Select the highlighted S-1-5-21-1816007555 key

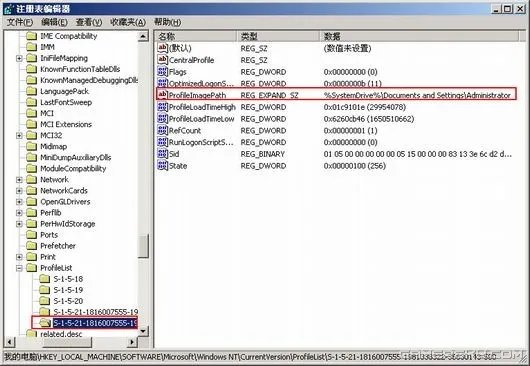[x=95, y=323]
